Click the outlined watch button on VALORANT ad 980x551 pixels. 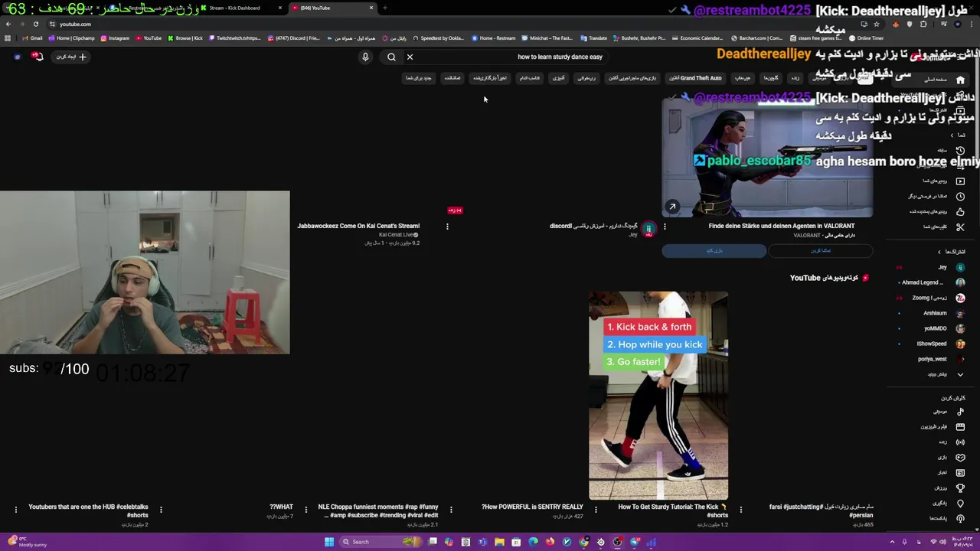(x=820, y=250)
